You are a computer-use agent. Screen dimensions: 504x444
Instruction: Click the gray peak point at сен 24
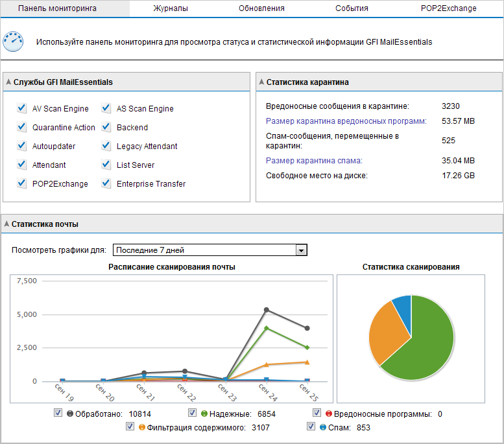pos(267,310)
